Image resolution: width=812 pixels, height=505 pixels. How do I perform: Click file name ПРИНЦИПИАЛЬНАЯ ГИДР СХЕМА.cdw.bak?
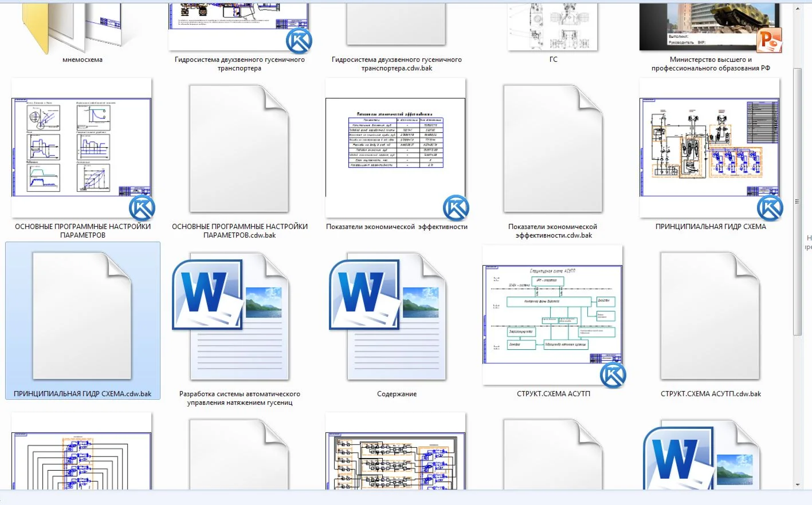[83, 394]
